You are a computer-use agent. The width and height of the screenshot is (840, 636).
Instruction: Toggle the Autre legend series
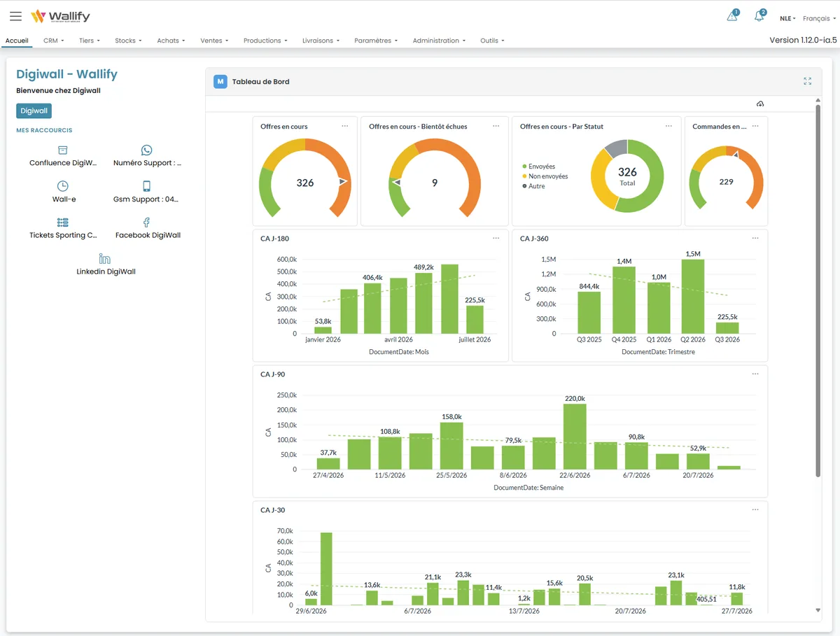[x=533, y=186]
